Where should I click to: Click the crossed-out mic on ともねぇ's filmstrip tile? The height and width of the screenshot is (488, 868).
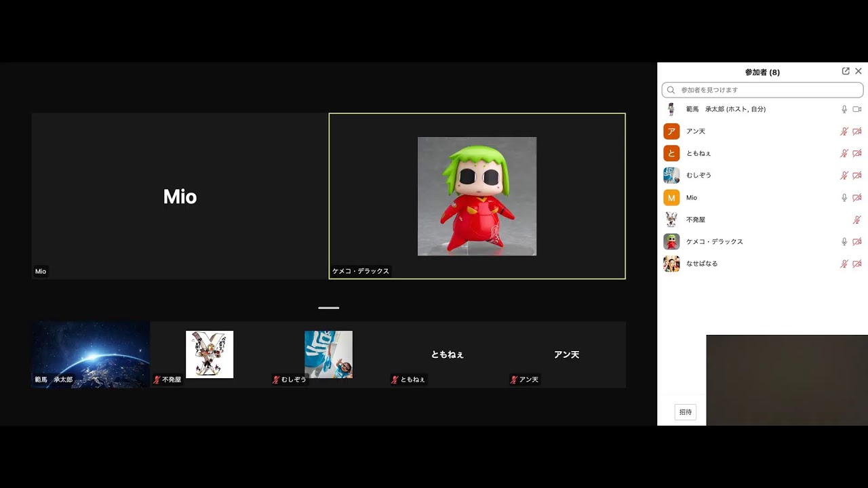point(393,380)
